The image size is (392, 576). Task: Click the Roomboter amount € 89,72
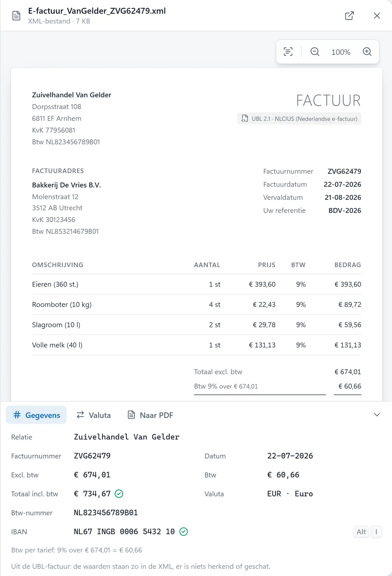(350, 305)
